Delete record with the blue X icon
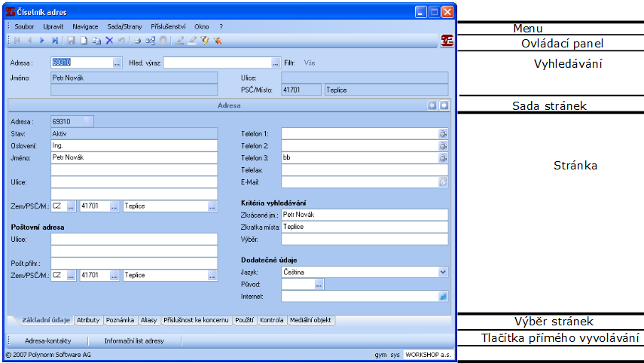Screen dimensions: 644x363 (109, 41)
